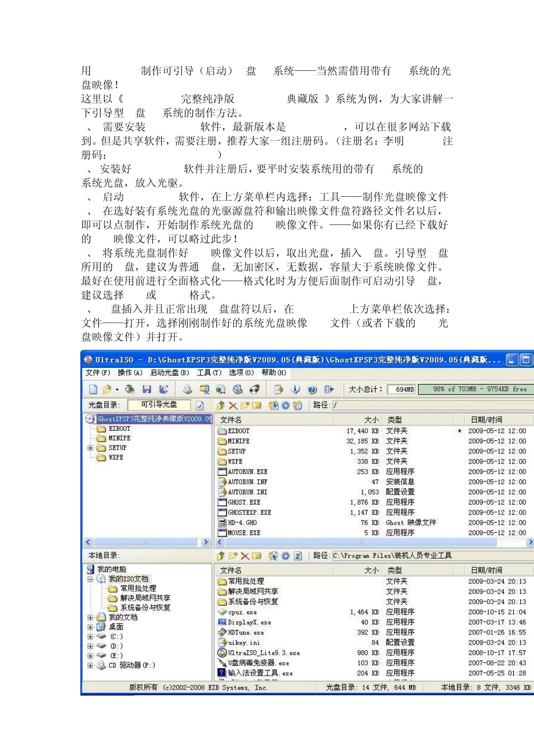
Task: Click red X delete icon in disc pane
Action: pyautogui.click(x=233, y=405)
